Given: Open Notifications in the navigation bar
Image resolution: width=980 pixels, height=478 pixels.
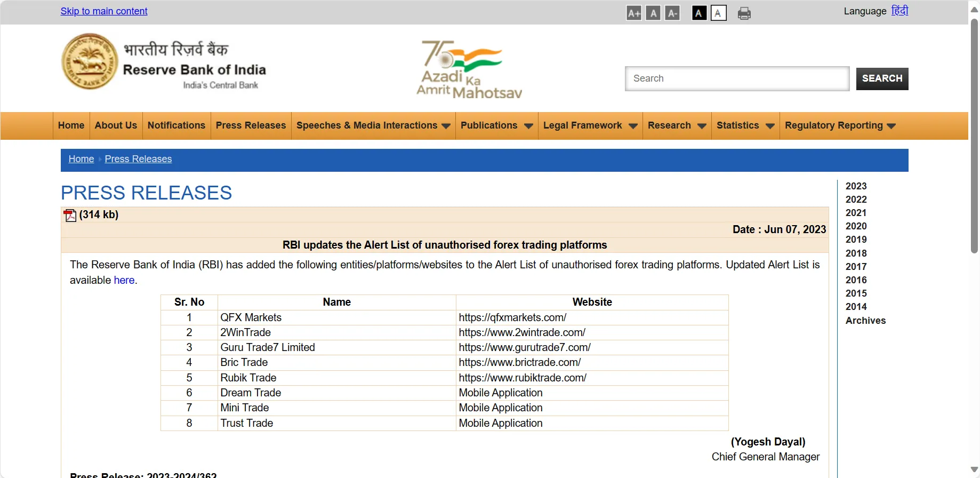Looking at the screenshot, I should 176,125.
